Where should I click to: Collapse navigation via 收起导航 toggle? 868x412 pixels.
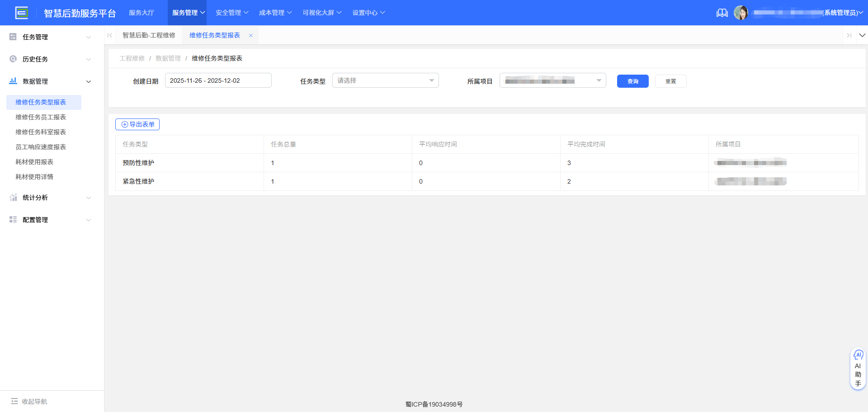pos(28,401)
